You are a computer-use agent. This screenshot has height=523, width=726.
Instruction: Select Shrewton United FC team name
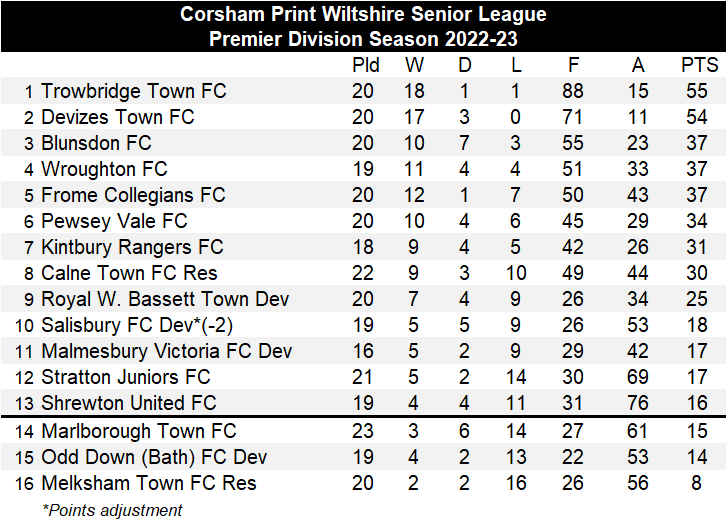click(129, 403)
